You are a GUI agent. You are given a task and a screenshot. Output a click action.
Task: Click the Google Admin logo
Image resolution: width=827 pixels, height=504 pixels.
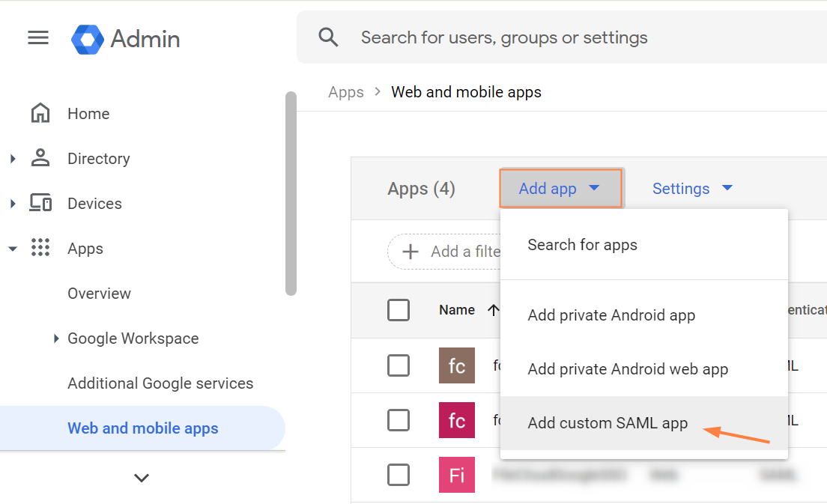tap(88, 39)
